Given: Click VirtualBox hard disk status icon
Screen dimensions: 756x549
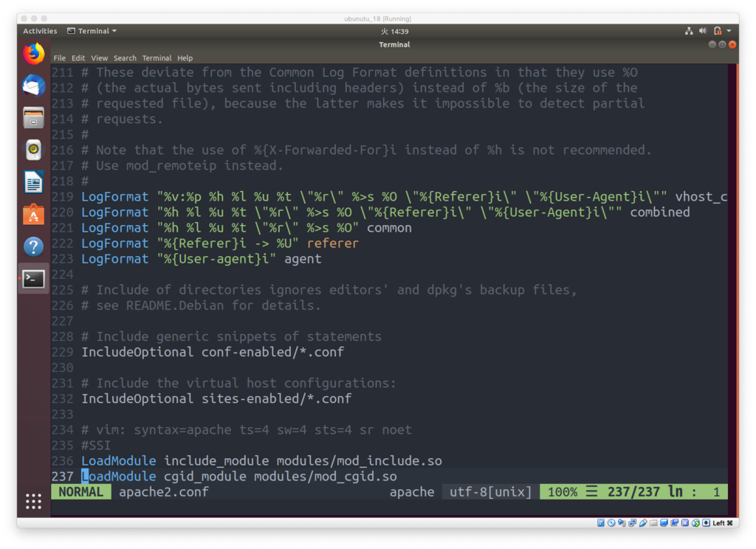Looking at the screenshot, I should coord(601,523).
